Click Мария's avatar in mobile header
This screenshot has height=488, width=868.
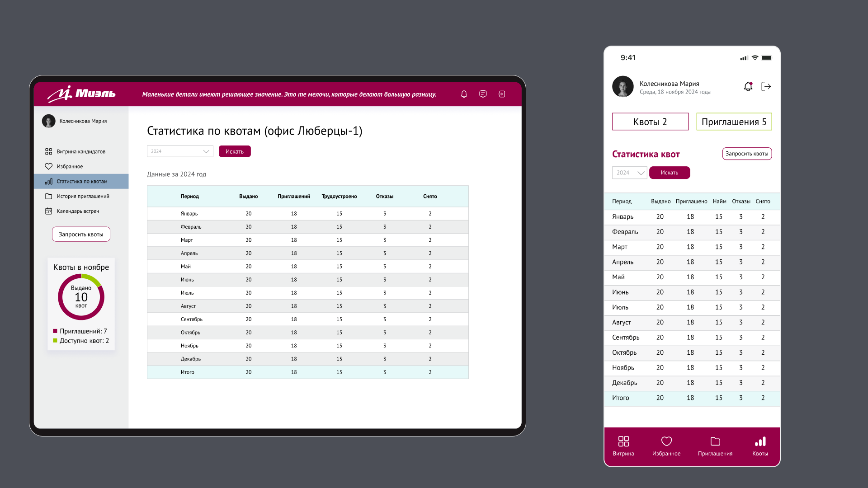click(623, 86)
